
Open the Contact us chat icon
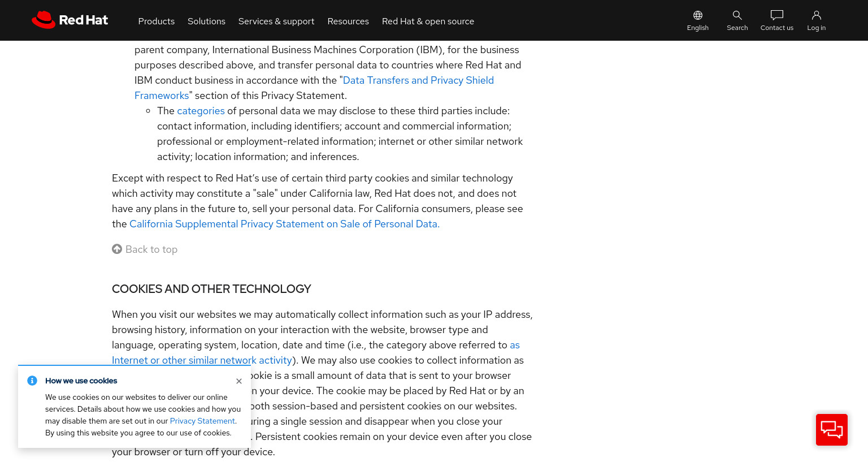click(777, 15)
